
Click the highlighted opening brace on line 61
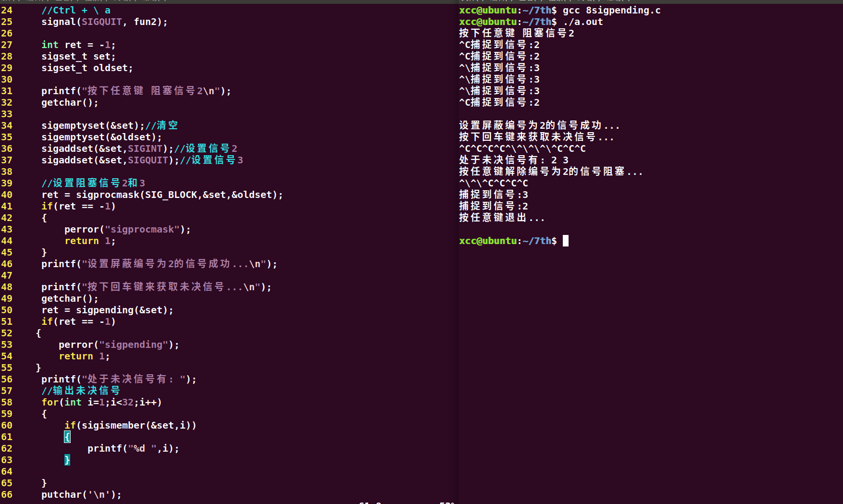click(x=67, y=437)
